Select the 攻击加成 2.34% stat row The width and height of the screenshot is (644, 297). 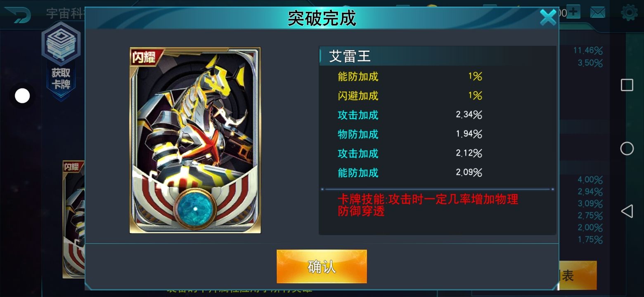click(x=410, y=115)
